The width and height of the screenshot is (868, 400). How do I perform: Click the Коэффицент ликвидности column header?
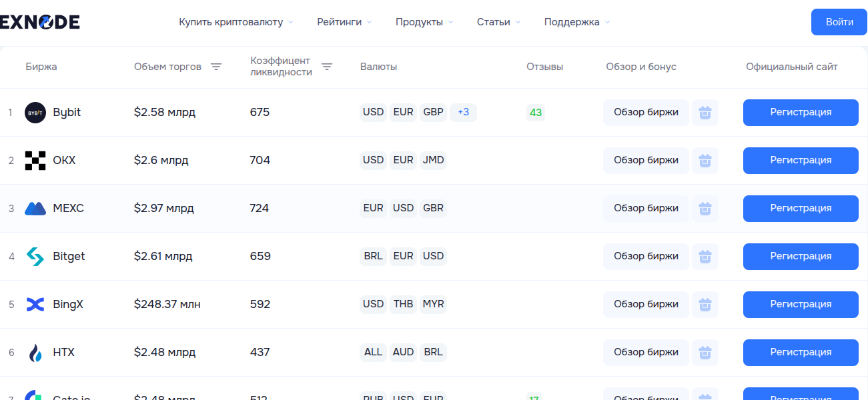281,67
